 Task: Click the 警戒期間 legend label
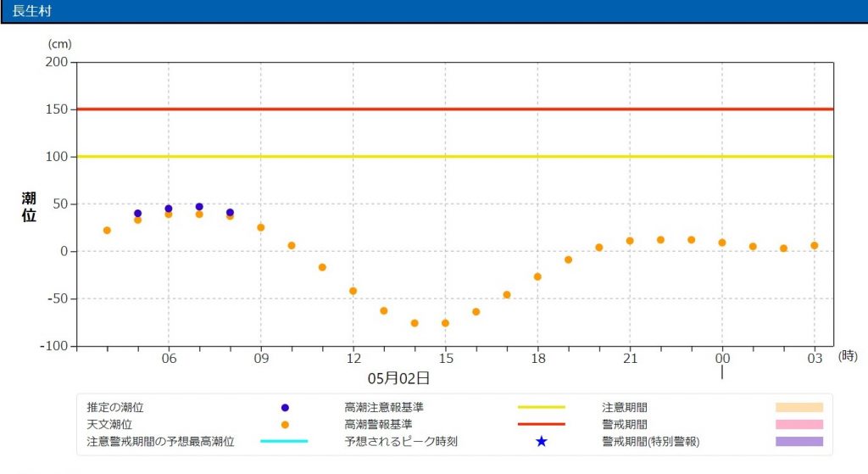(x=625, y=425)
